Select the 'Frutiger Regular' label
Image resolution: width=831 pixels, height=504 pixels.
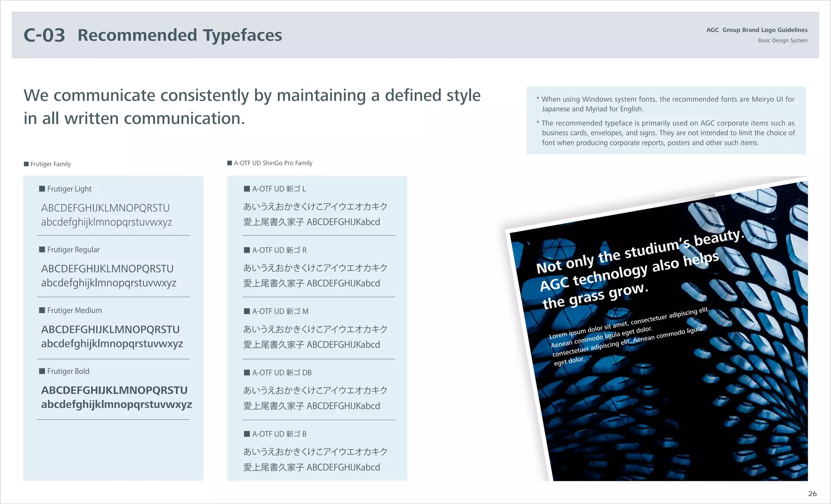73,250
